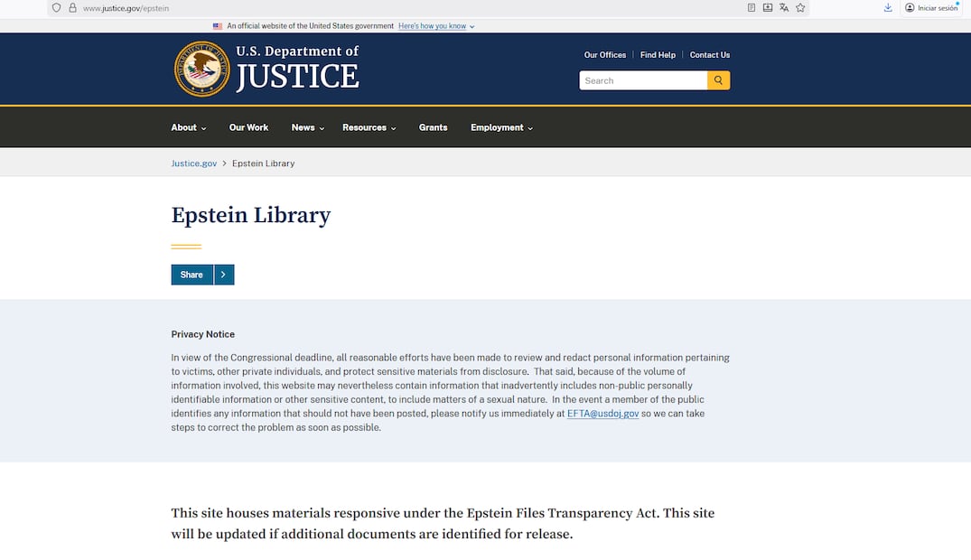The width and height of the screenshot is (971, 560).
Task: Click the U.S. flag icon in the banner
Action: point(217,25)
